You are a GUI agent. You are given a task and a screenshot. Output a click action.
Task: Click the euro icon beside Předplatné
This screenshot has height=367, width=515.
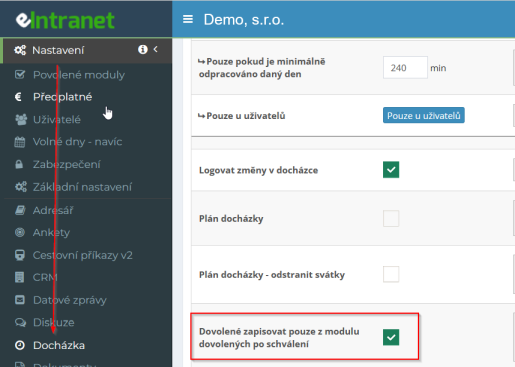(19, 97)
